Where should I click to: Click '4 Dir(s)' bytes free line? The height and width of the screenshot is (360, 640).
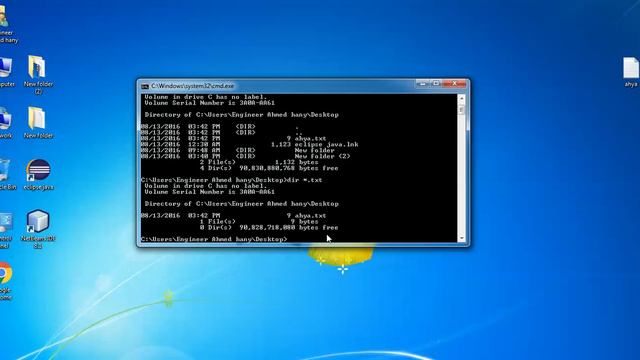pos(269,168)
